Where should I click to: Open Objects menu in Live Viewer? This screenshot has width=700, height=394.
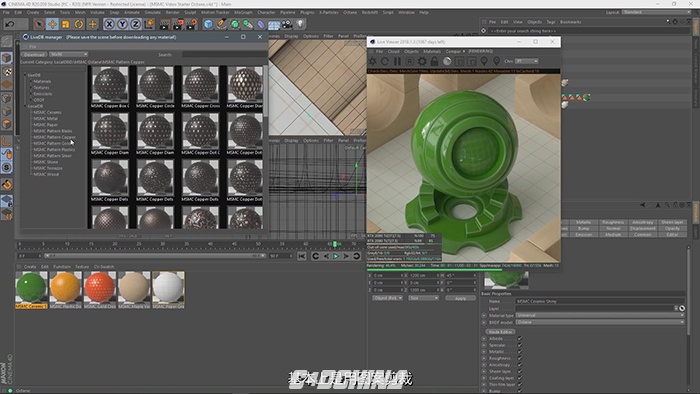tap(411, 52)
